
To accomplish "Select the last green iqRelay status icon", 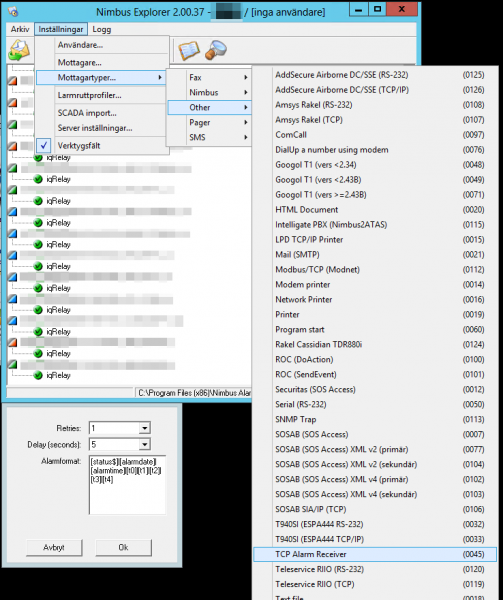I will tap(38, 375).
